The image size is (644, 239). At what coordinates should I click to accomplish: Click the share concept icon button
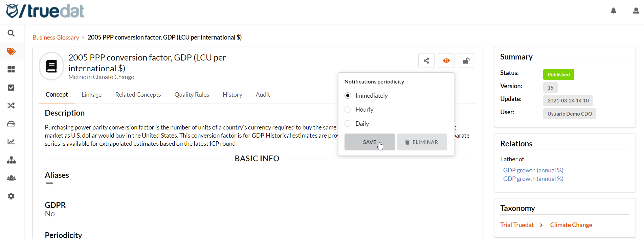tap(426, 61)
